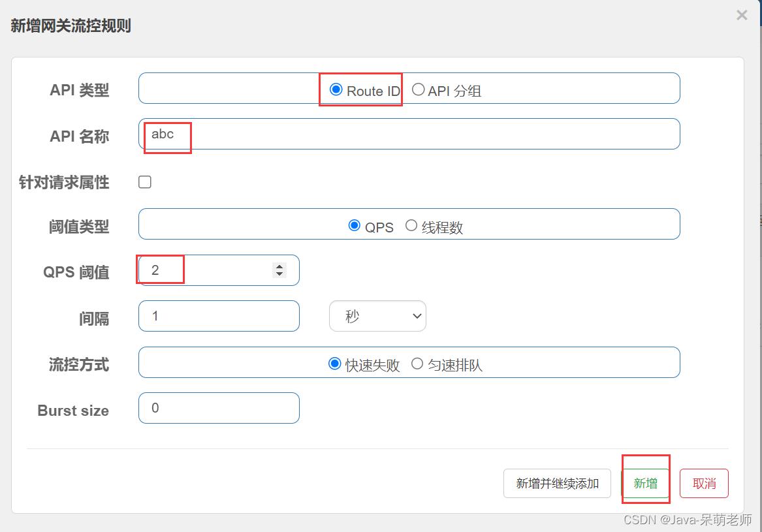Viewport: 762px width, 532px height.
Task: Click the Burst size input field
Action: click(219, 407)
